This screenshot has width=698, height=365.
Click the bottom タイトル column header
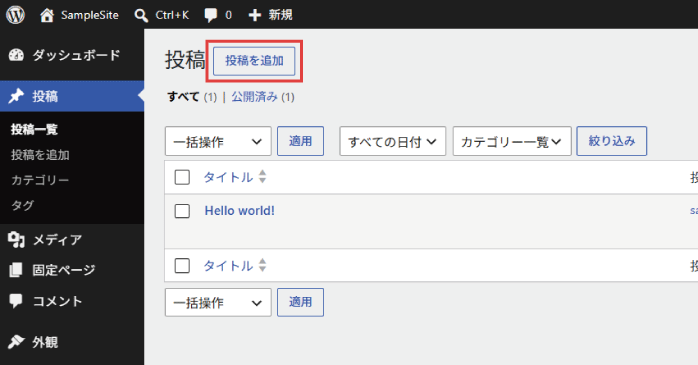point(228,266)
